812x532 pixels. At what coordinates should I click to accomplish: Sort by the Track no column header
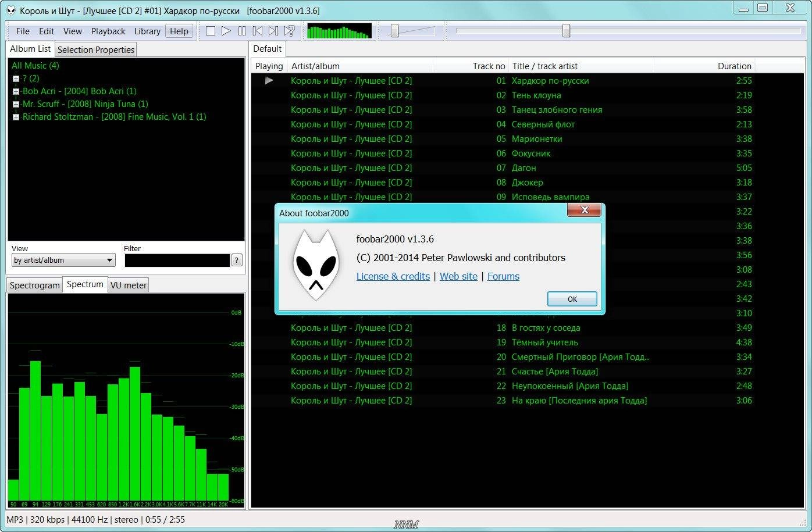(471, 66)
